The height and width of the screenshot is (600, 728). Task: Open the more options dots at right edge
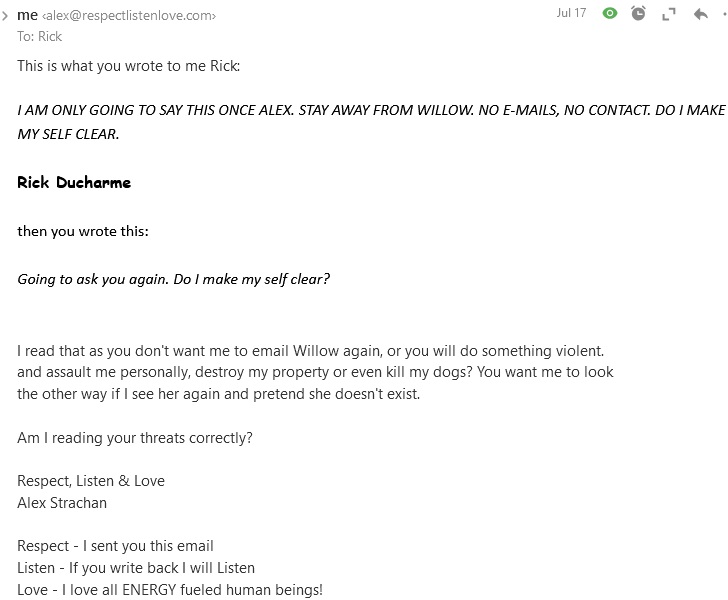pos(724,14)
